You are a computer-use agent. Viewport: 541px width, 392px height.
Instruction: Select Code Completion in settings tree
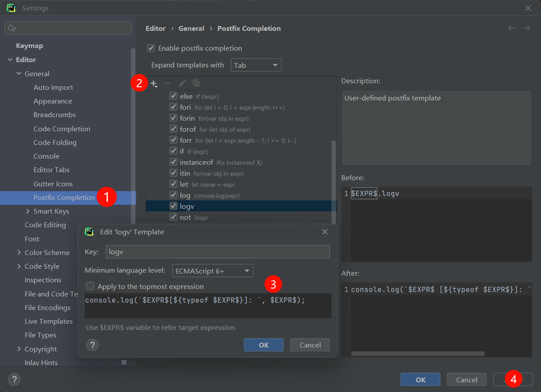click(x=62, y=129)
